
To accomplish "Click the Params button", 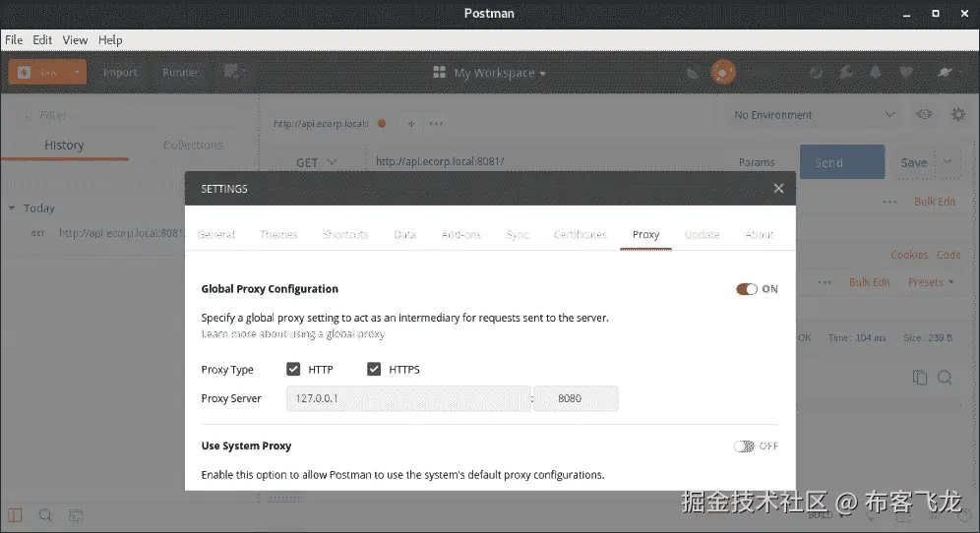I will click(x=757, y=162).
